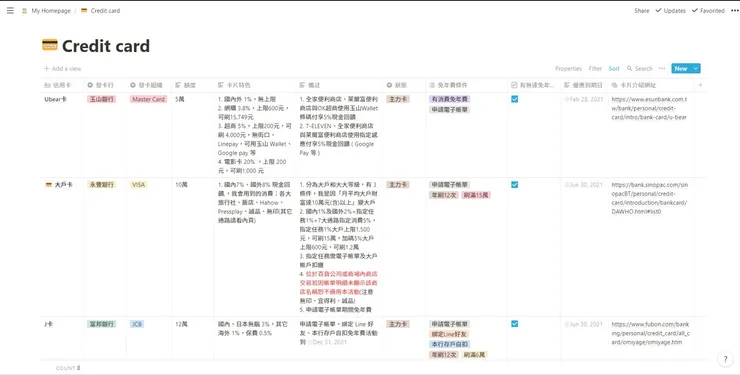Open database Properties
This screenshot has height=375, width=740.
point(568,68)
